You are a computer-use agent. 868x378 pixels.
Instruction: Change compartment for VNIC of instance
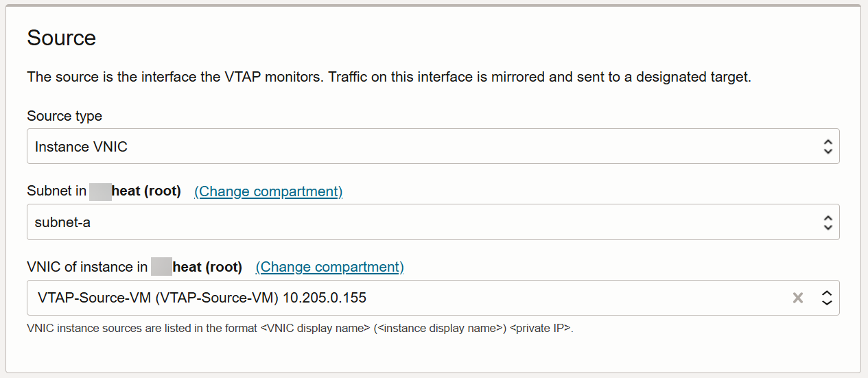coord(329,267)
